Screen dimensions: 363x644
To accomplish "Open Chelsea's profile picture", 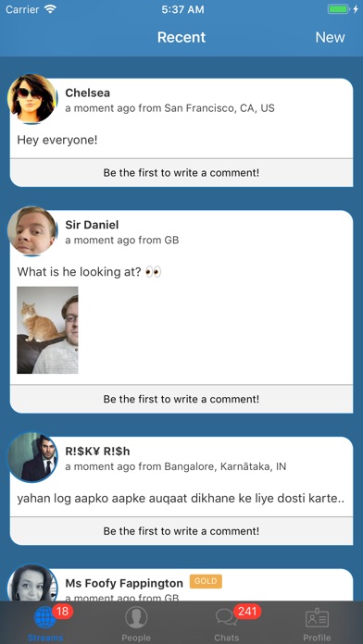I will tap(31, 99).
